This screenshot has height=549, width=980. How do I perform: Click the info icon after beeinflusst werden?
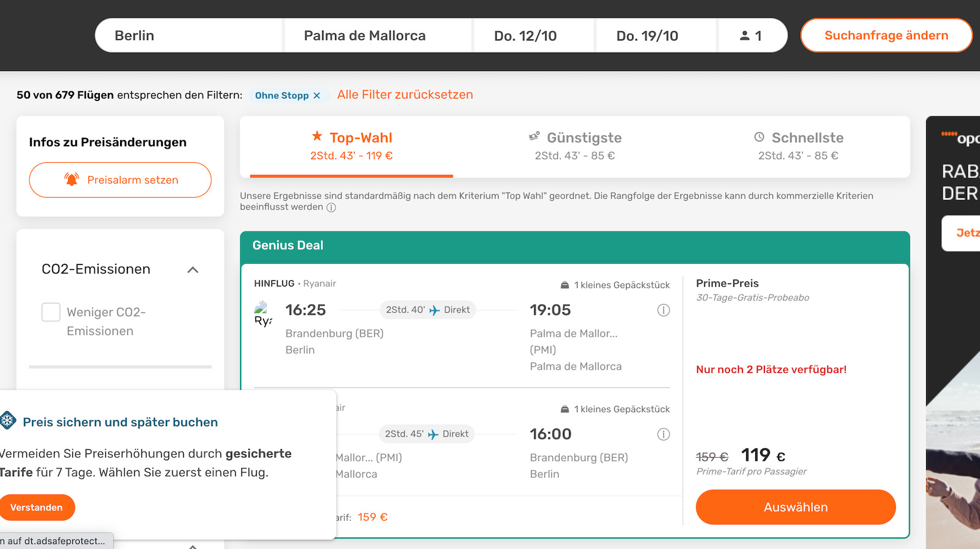pos(331,207)
